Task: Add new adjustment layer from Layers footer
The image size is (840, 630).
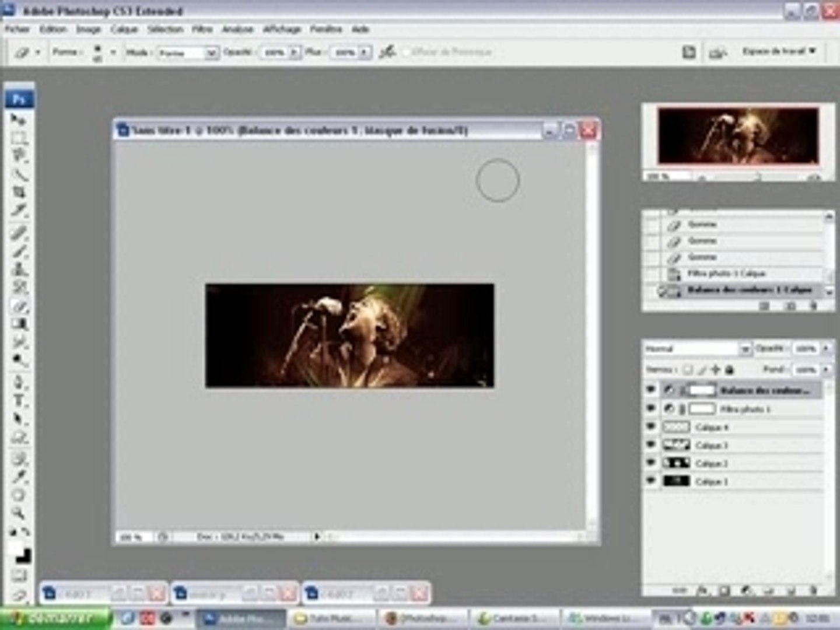Action: click(747, 590)
